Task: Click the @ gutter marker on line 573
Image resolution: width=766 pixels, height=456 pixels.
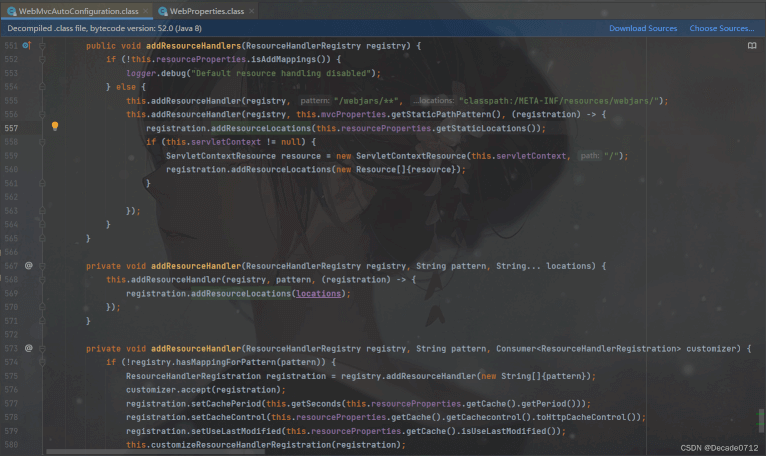Action: click(29, 348)
